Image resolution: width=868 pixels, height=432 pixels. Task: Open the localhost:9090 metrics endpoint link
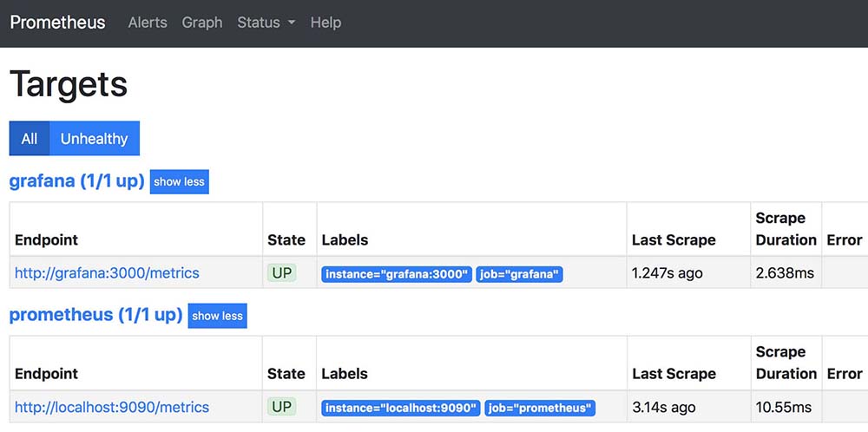(112, 407)
